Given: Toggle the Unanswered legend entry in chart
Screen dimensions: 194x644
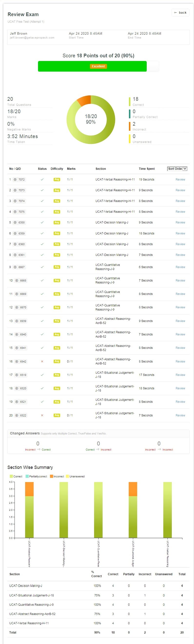Looking at the screenshot, I should click(75, 476).
